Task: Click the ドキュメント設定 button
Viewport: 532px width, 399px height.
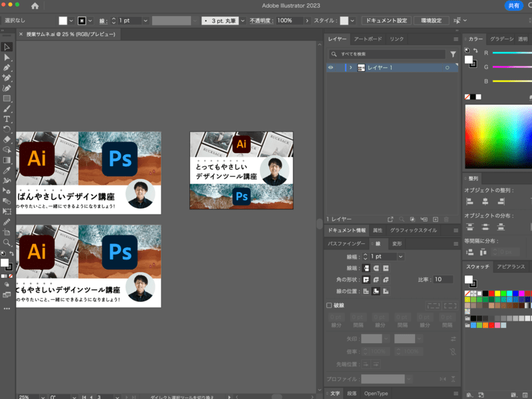Action: [x=384, y=21]
